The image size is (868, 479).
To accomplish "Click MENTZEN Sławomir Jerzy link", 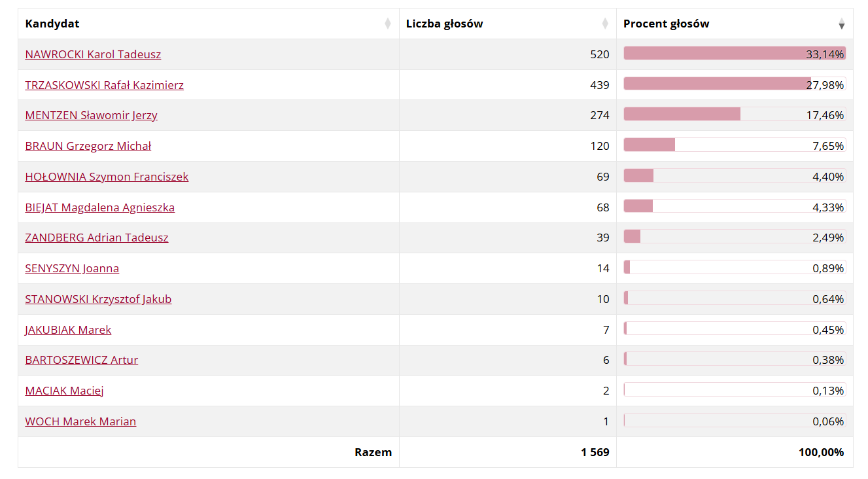I will pyautogui.click(x=91, y=115).
